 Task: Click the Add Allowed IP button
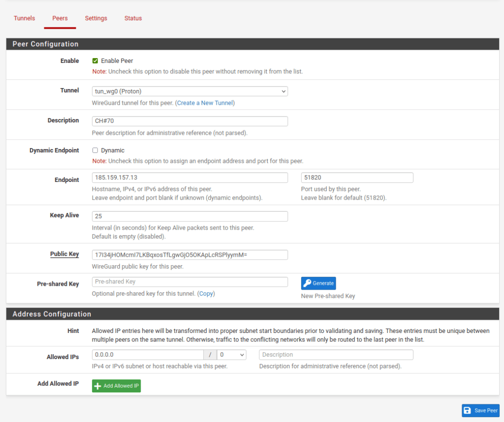tap(116, 386)
